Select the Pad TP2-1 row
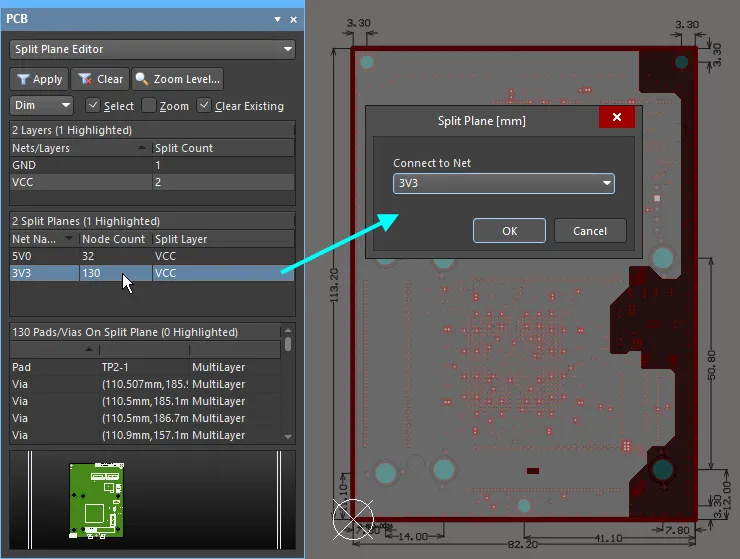 145,367
